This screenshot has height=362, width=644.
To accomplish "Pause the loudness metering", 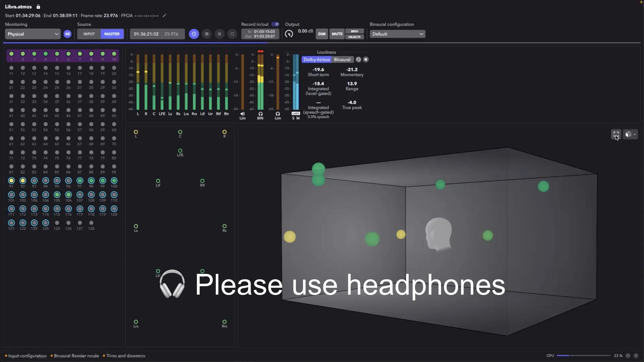I will point(366,60).
